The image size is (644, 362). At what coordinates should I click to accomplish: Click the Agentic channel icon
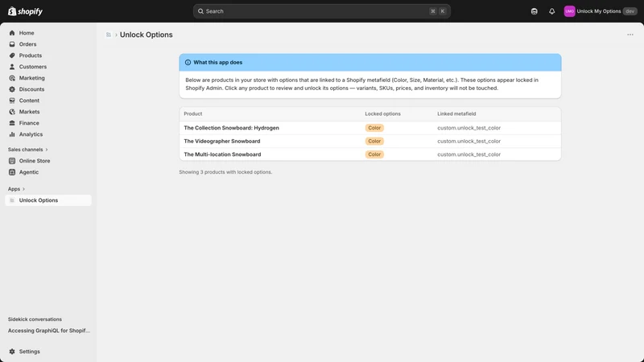click(x=12, y=172)
